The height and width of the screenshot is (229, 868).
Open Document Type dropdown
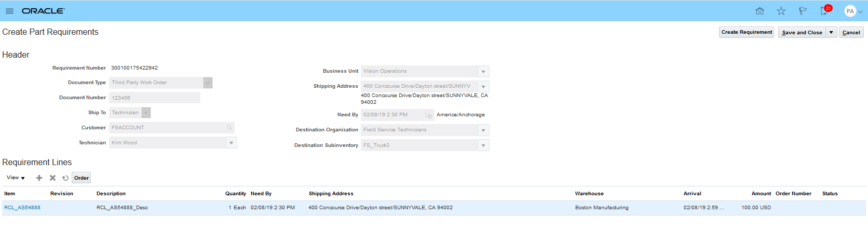click(208, 83)
